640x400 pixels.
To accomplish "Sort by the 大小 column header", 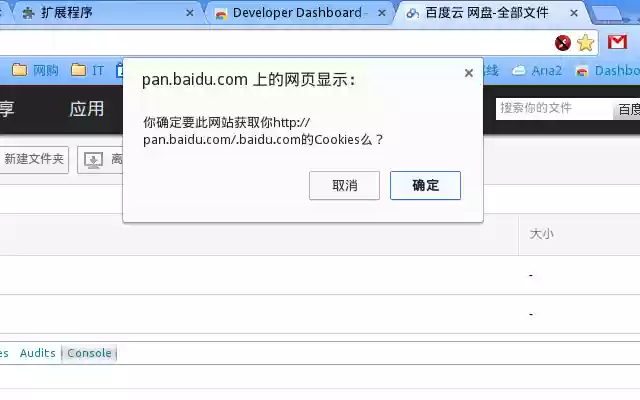I will tap(541, 234).
